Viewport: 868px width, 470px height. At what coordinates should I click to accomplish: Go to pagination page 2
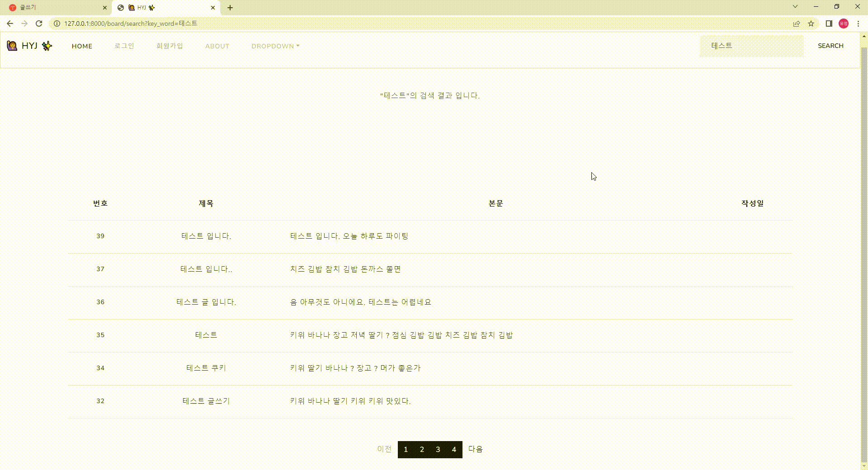[422, 450]
